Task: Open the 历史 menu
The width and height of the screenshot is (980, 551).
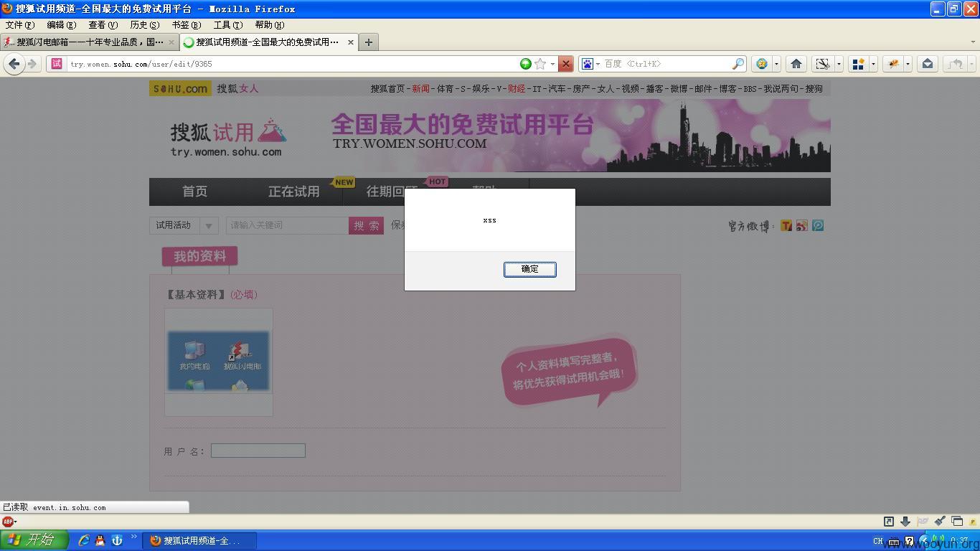Action: 144,24
